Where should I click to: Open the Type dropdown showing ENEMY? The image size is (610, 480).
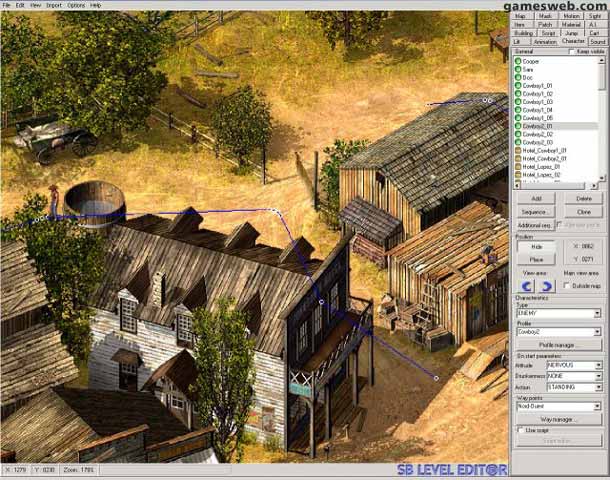pyautogui.click(x=597, y=313)
